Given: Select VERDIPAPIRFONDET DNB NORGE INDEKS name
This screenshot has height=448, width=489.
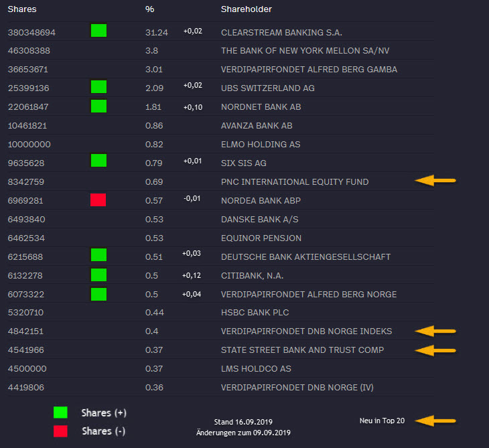Looking at the screenshot, I should tap(306, 331).
